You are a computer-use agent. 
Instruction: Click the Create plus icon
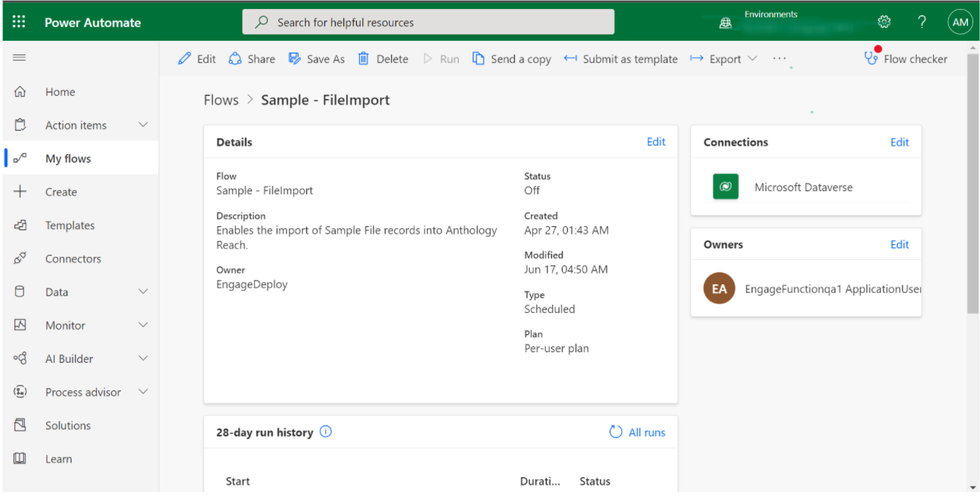(x=20, y=191)
